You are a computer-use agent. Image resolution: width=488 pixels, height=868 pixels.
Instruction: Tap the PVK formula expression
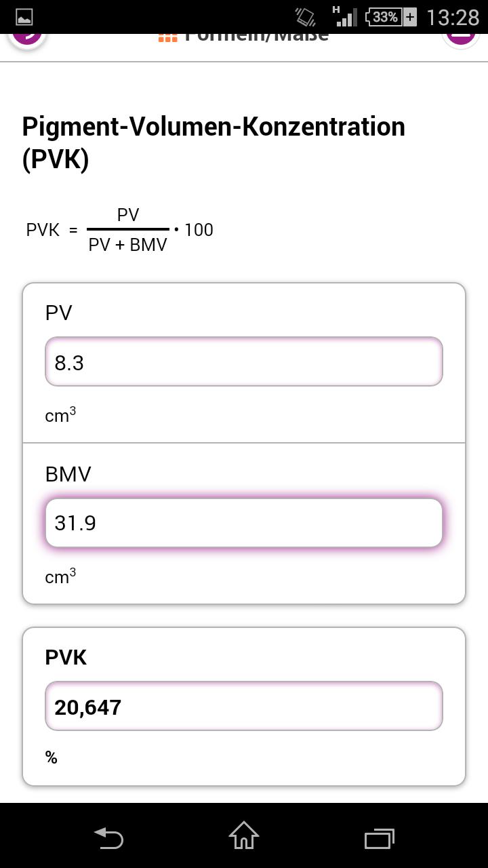pos(120,231)
